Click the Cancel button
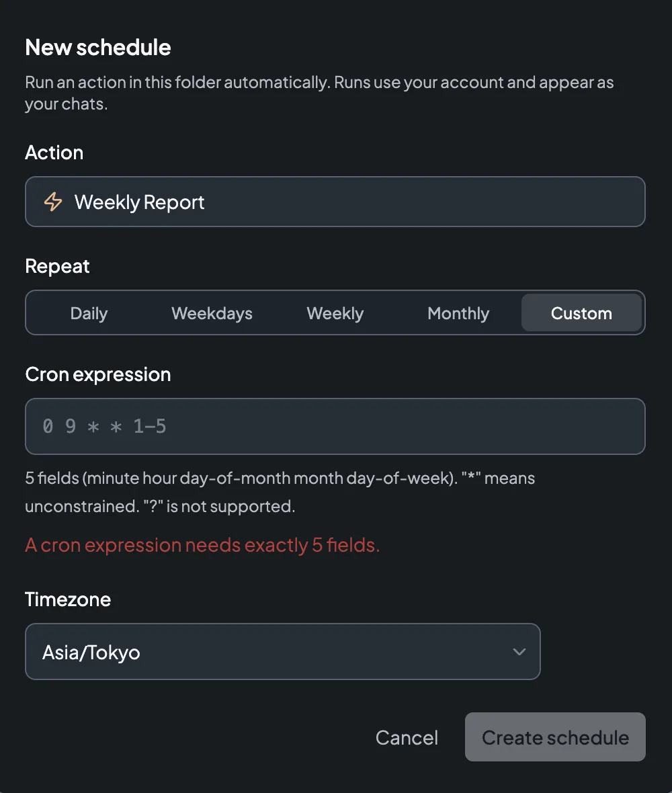This screenshot has height=793, width=672. [407, 737]
